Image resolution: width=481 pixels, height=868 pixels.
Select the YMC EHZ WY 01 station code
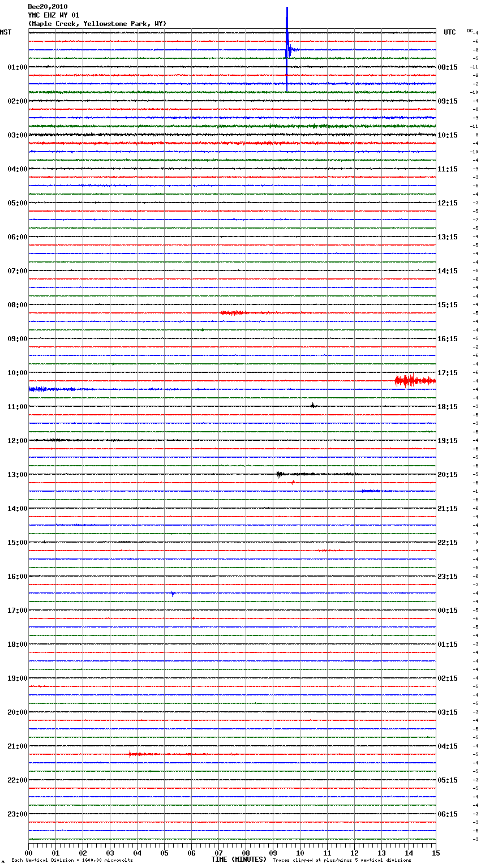click(54, 15)
